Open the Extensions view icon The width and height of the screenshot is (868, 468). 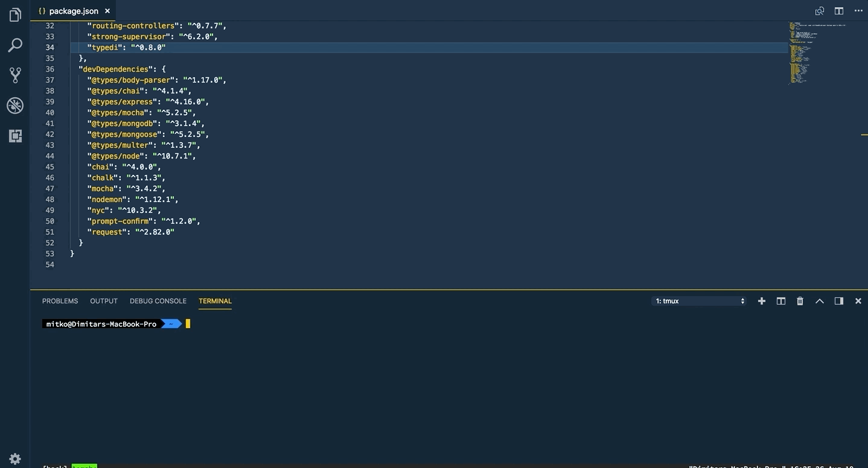click(14, 136)
